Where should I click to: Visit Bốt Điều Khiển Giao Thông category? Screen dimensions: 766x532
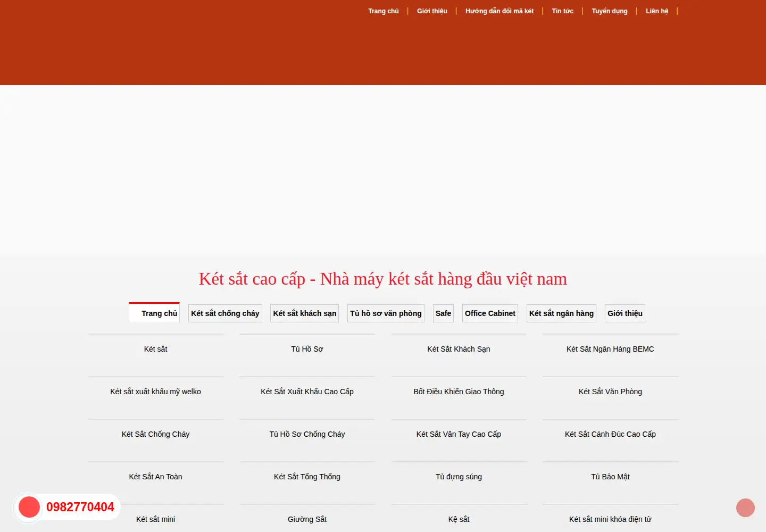click(459, 392)
